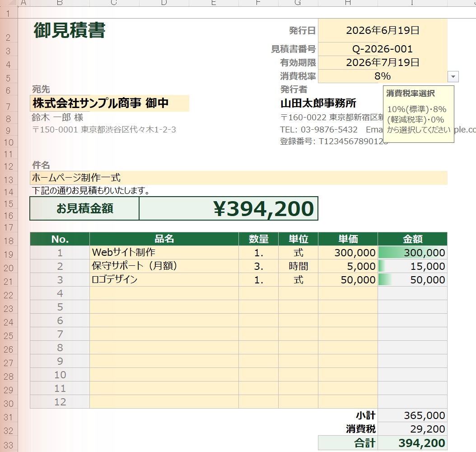Select empty 品名 cell in row No. 4

click(x=164, y=293)
